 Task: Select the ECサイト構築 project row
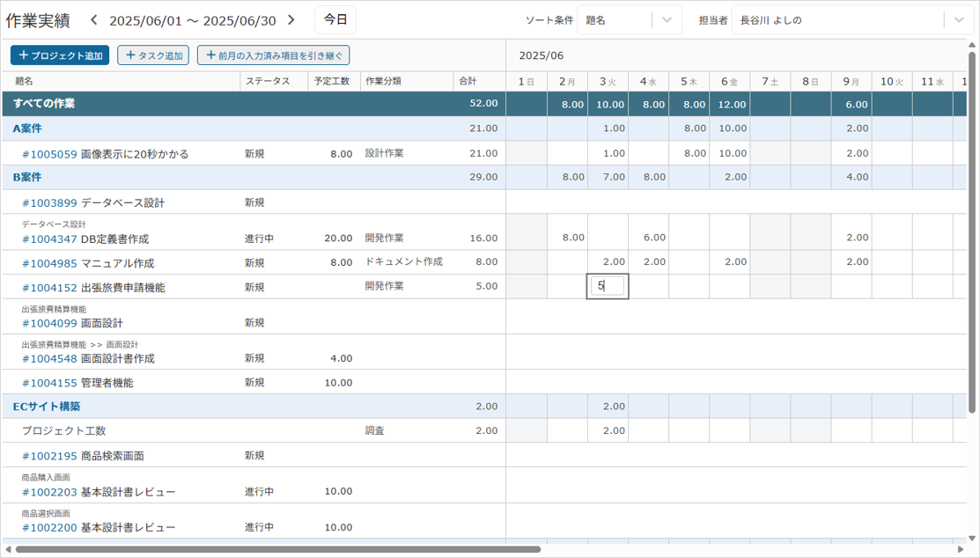pos(47,407)
